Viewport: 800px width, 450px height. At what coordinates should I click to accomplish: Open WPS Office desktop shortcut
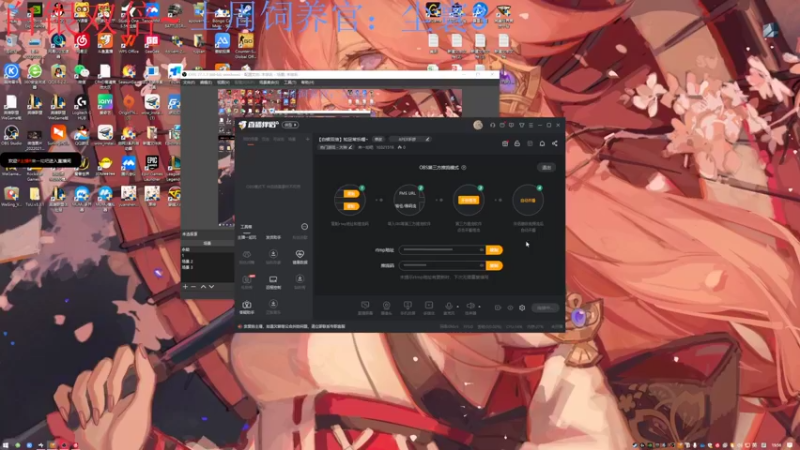coord(129,42)
